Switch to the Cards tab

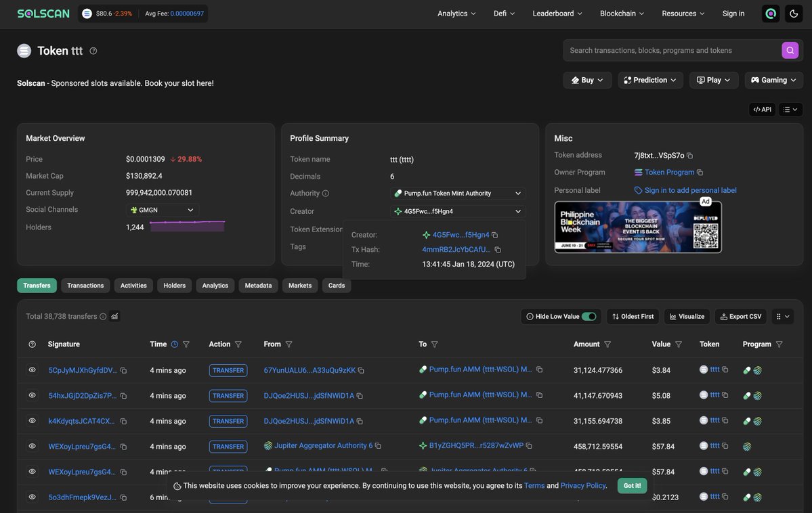click(337, 286)
